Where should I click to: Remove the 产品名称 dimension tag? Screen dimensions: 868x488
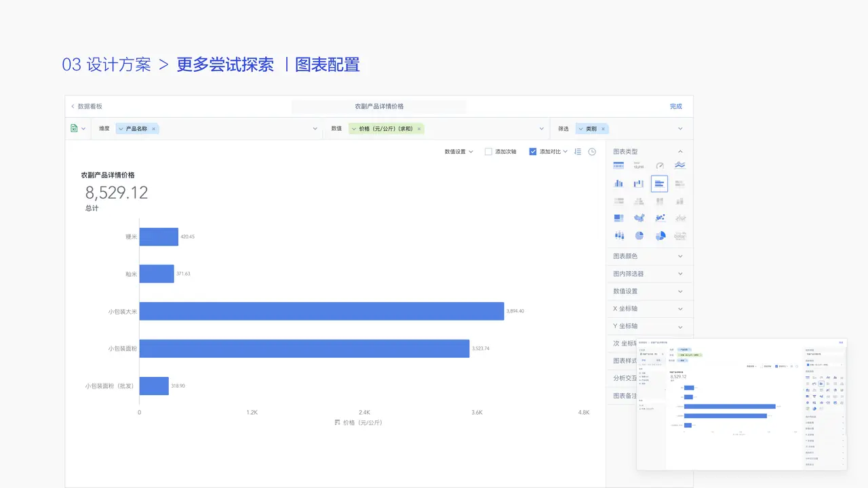[153, 129]
